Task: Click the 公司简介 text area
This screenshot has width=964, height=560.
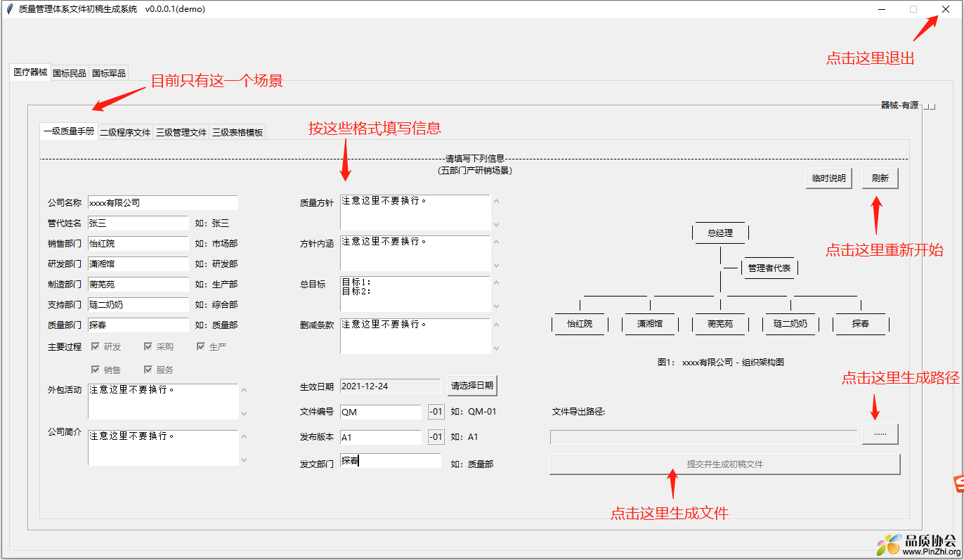Action: pyautogui.click(x=163, y=448)
